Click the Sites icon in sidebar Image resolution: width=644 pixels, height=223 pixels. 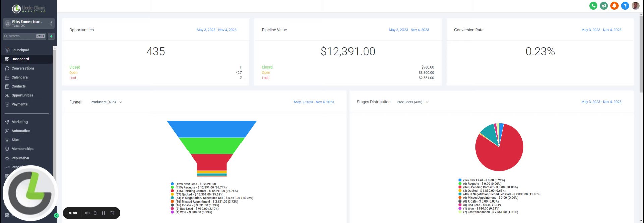pyautogui.click(x=7, y=140)
